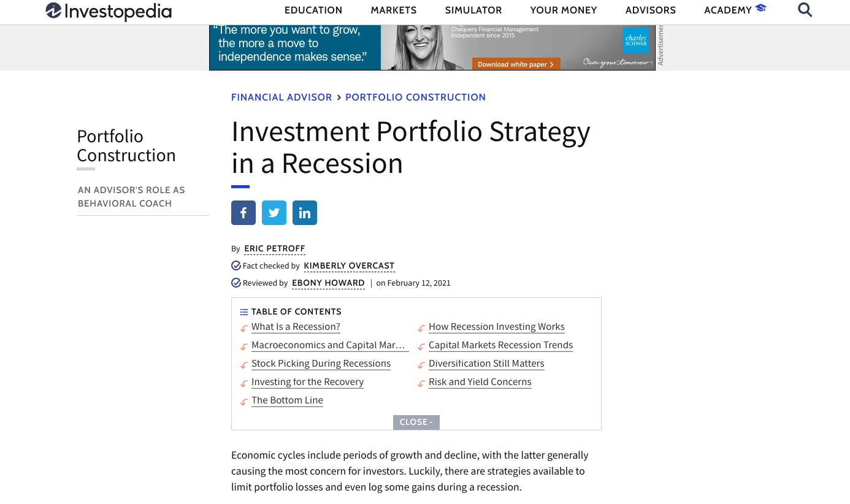This screenshot has width=850, height=504.
Task: Click the Download white paper ad button
Action: (x=516, y=64)
